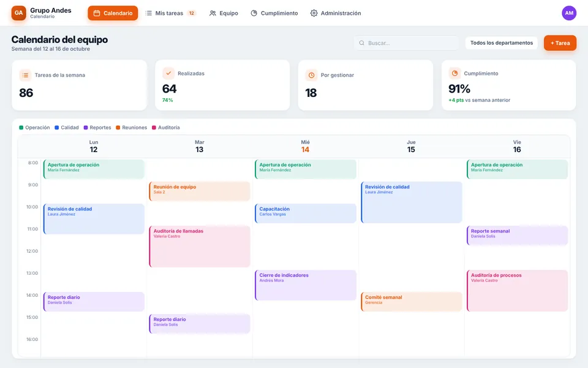The height and width of the screenshot is (368, 588).
Task: Toggle the Operación legend filter
Action: click(x=34, y=128)
